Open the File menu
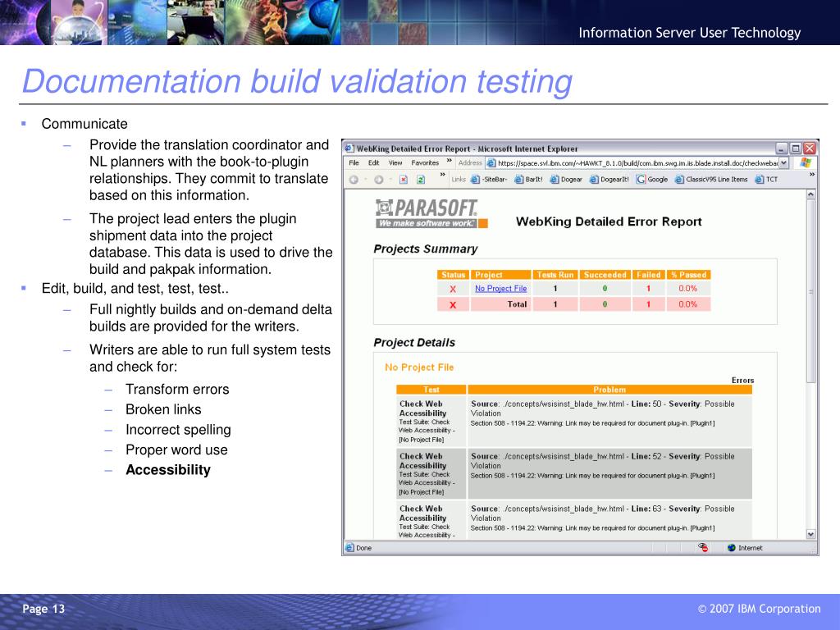Image resolution: width=840 pixels, height=630 pixels. point(354,163)
